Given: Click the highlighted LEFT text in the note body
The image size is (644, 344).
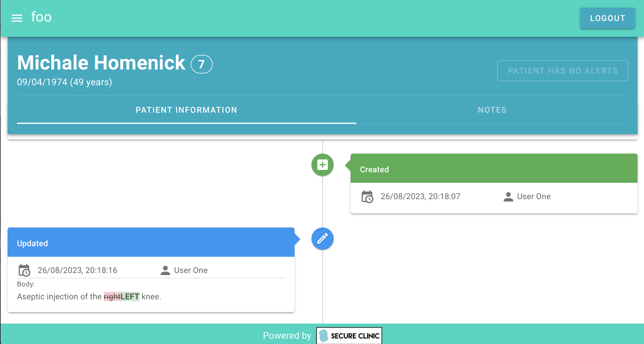Looking at the screenshot, I should tap(130, 296).
